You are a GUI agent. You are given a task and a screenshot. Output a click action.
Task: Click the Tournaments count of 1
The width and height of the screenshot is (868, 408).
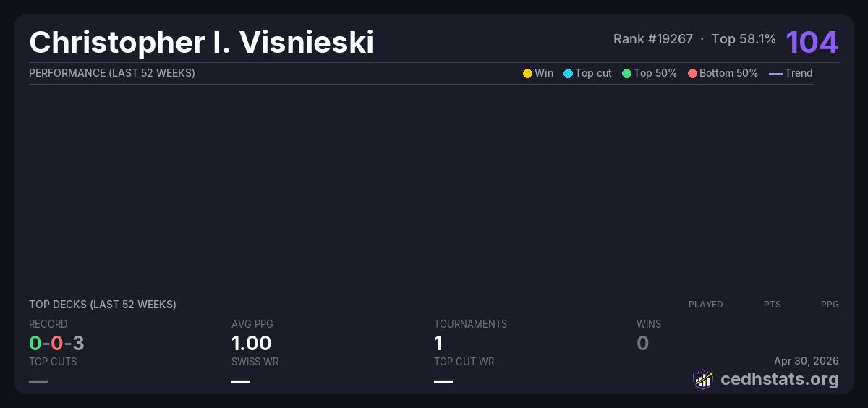(438, 343)
